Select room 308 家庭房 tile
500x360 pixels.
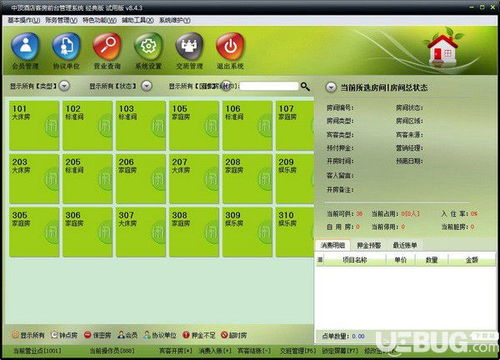[194, 232]
